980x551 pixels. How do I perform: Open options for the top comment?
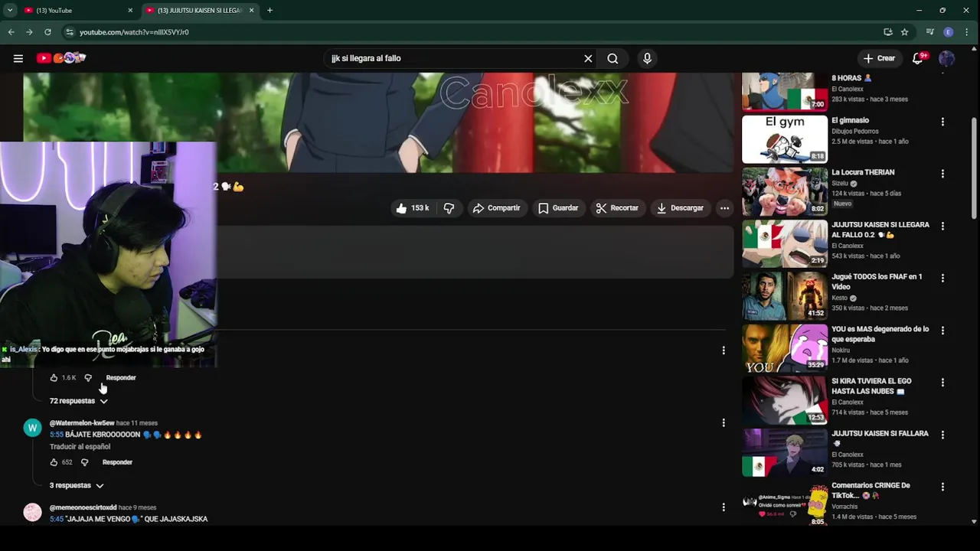tap(724, 350)
